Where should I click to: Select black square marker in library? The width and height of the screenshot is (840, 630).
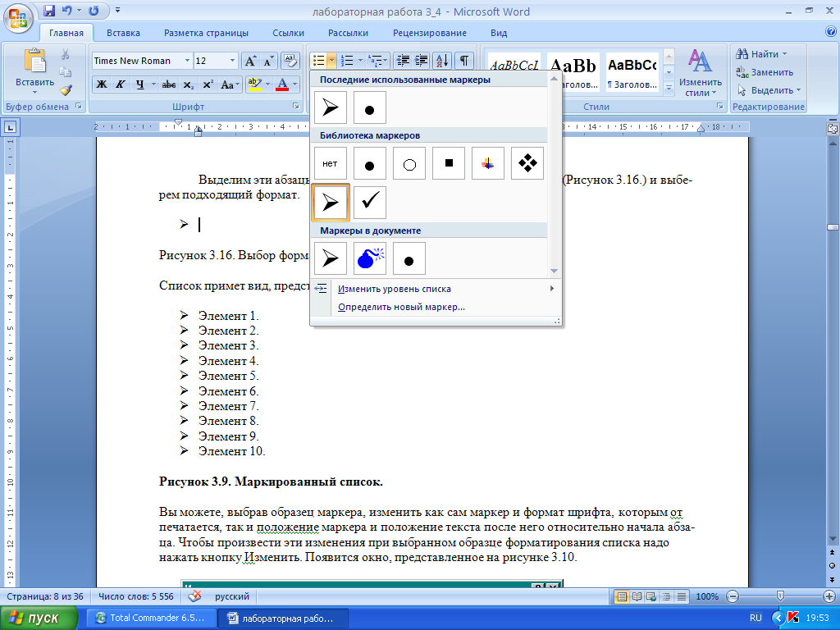(449, 163)
